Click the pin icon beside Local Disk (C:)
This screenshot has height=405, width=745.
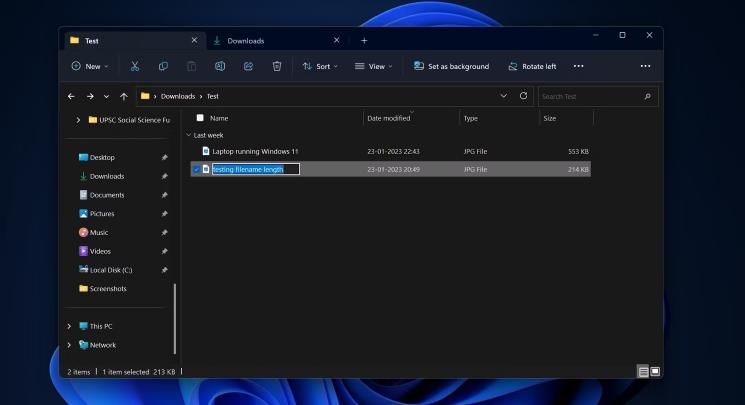tap(164, 270)
